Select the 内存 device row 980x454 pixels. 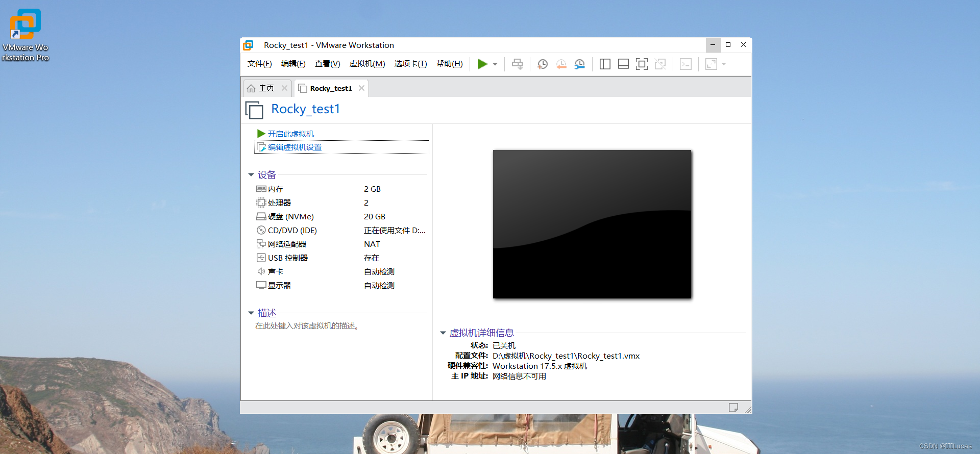341,189
